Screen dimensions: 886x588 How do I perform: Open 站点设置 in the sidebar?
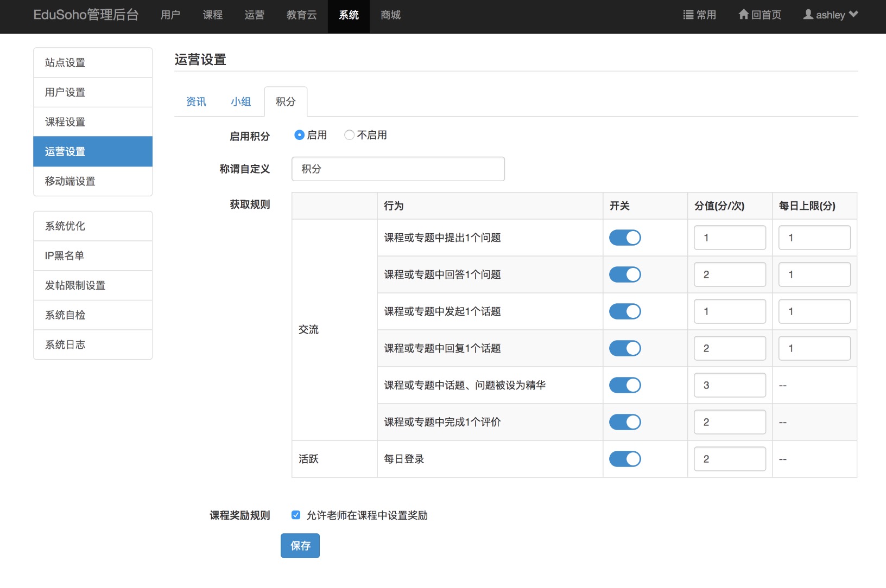[x=93, y=62]
